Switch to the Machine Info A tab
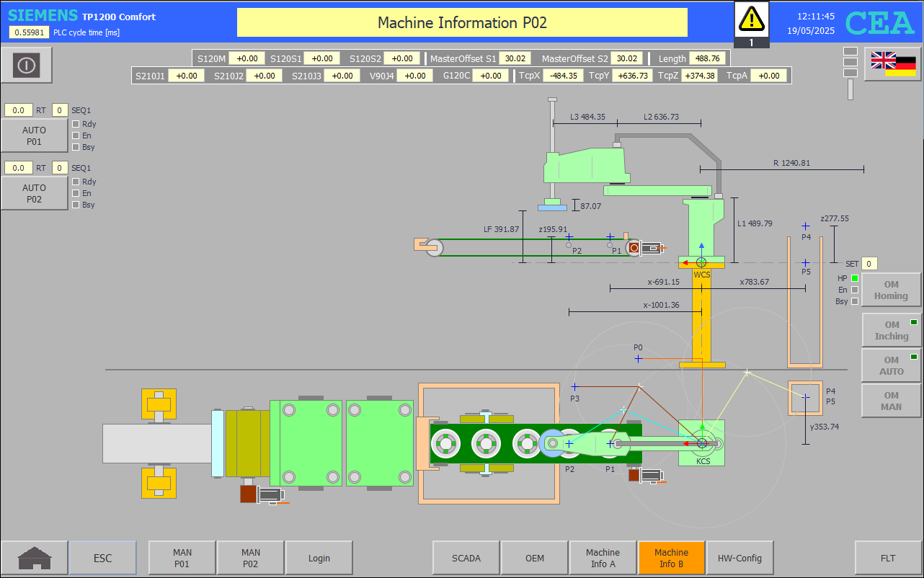Image resolution: width=924 pixels, height=578 pixels. tap(603, 558)
